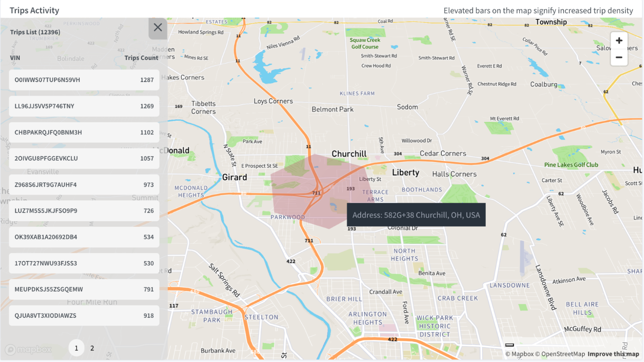
Task: Open the Improve this map link
Action: [613, 354]
